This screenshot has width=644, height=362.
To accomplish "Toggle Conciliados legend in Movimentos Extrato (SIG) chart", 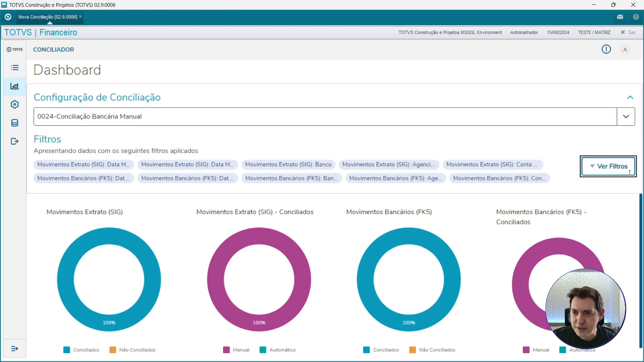I will tap(81, 350).
